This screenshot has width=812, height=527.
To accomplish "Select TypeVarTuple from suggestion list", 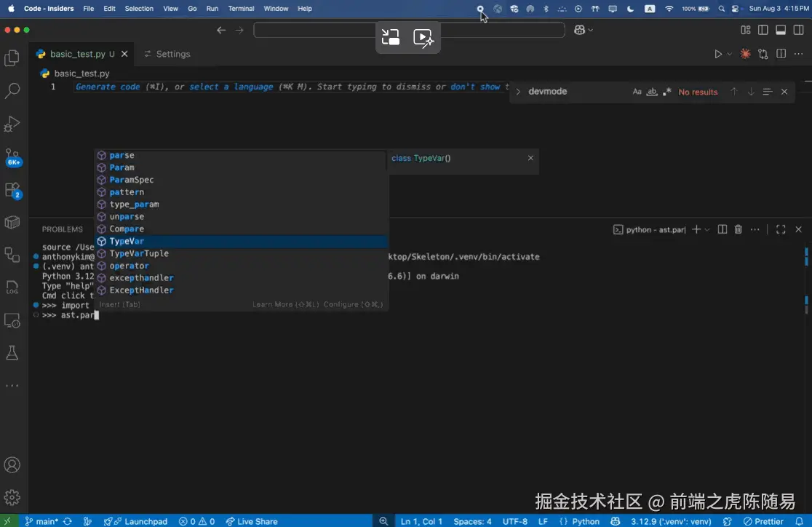I will [139, 253].
